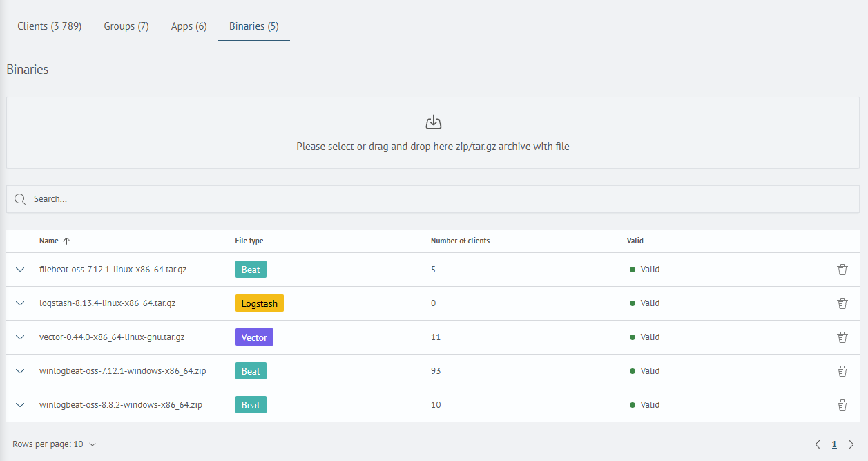This screenshot has height=461, width=868.
Task: Go to the Apps tab
Action: click(189, 26)
